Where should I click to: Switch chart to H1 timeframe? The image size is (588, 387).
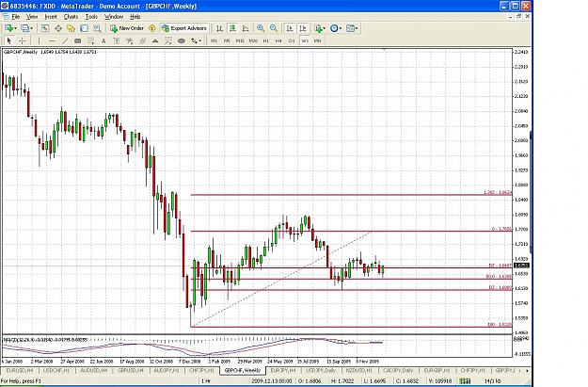click(266, 40)
